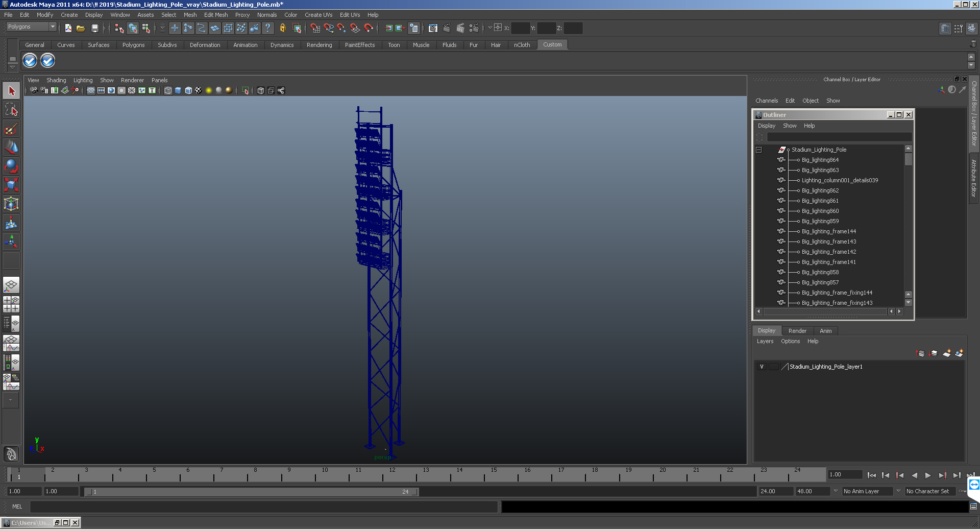Screen dimensions: 980x531
Task: Open render settings window
Action: coord(474,28)
